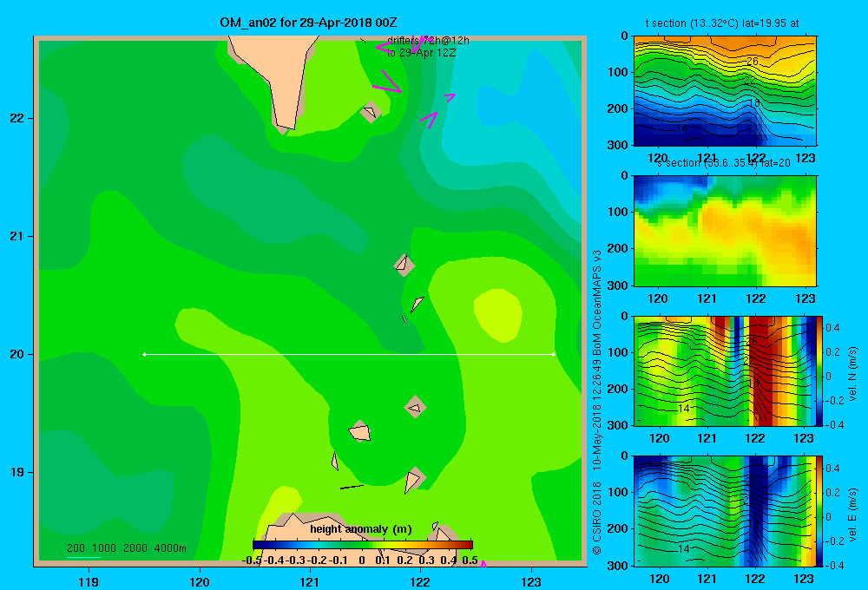Click the vel. N vertical color bar
The width and height of the screenshot is (868, 590).
[x=820, y=370]
